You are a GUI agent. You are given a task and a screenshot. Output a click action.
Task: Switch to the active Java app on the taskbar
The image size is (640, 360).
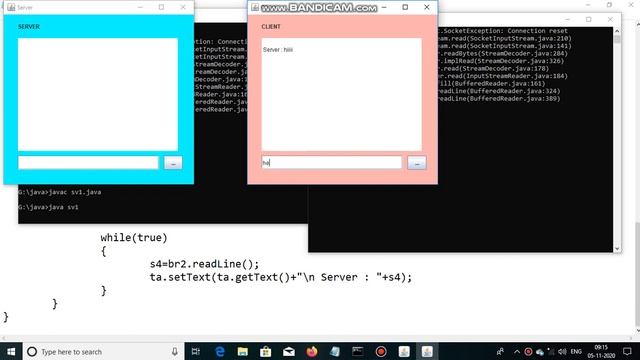(427, 351)
